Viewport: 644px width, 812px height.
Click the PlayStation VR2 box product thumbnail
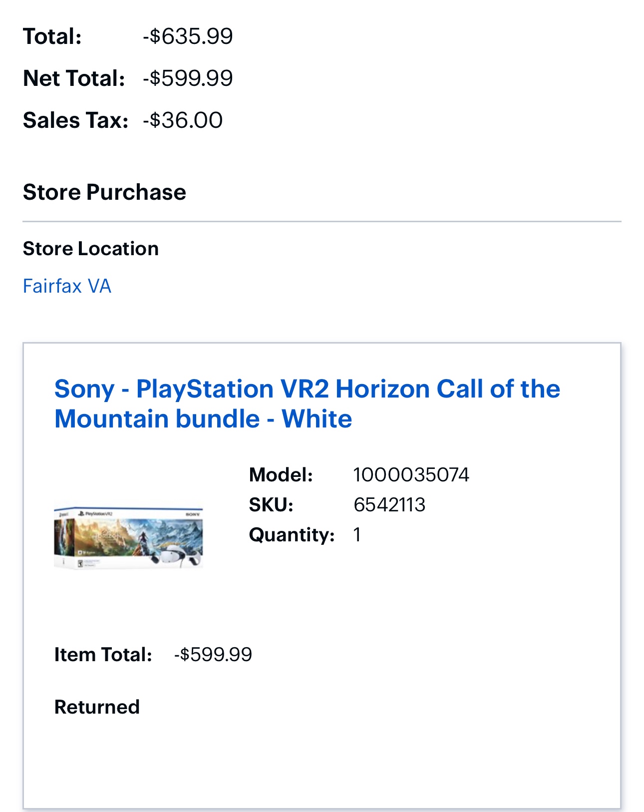click(128, 537)
